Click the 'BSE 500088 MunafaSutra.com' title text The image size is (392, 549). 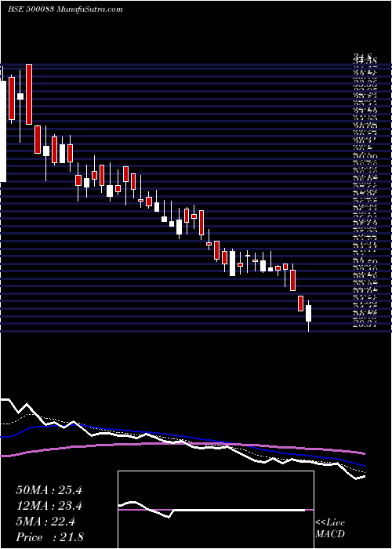click(x=65, y=9)
